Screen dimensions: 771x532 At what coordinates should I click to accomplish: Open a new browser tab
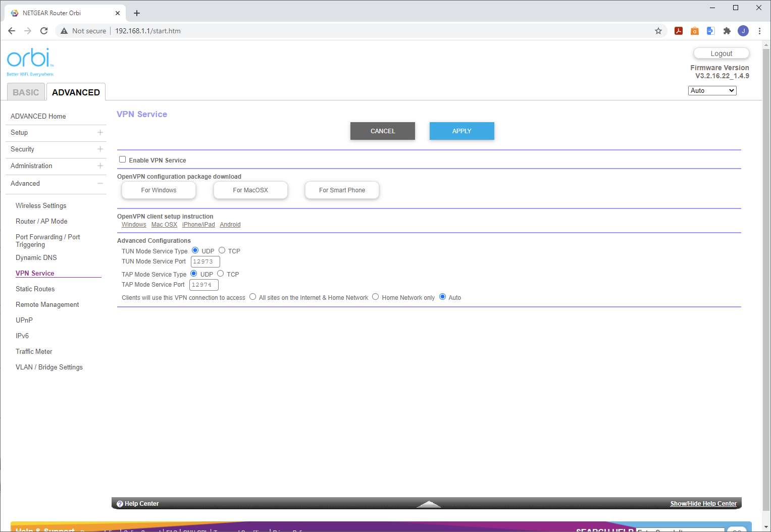coord(137,13)
